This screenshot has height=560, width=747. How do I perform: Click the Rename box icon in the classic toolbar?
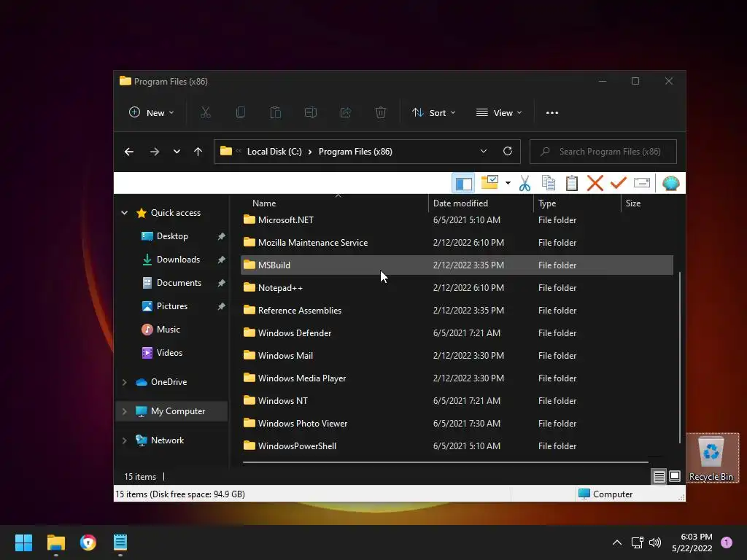point(642,183)
